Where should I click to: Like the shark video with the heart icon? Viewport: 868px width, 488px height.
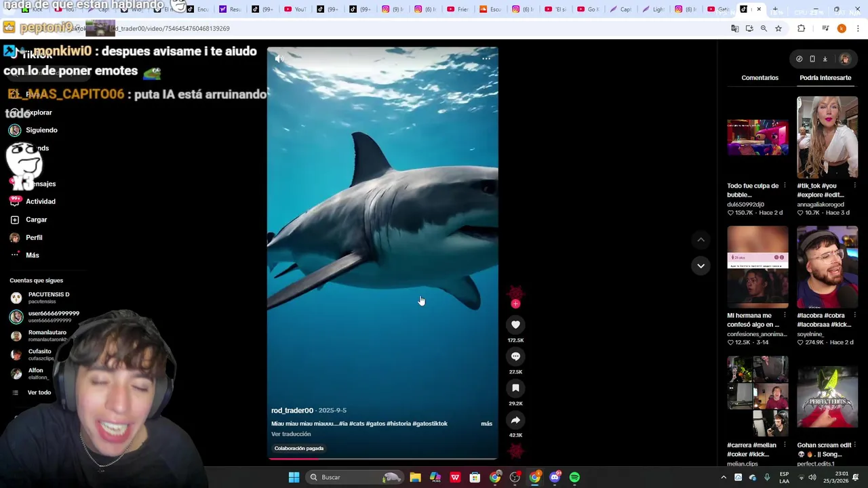click(515, 325)
